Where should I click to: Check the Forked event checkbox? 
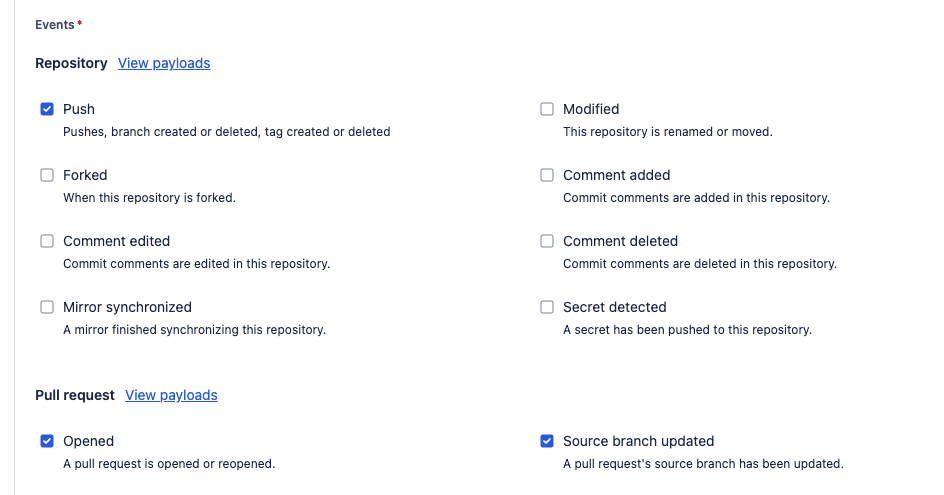click(47, 175)
